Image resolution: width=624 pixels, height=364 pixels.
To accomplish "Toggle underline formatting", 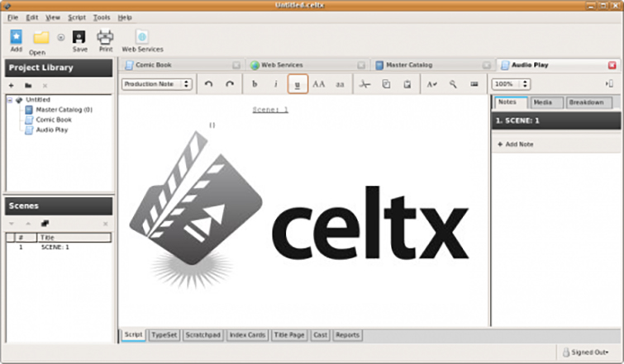I will click(298, 84).
